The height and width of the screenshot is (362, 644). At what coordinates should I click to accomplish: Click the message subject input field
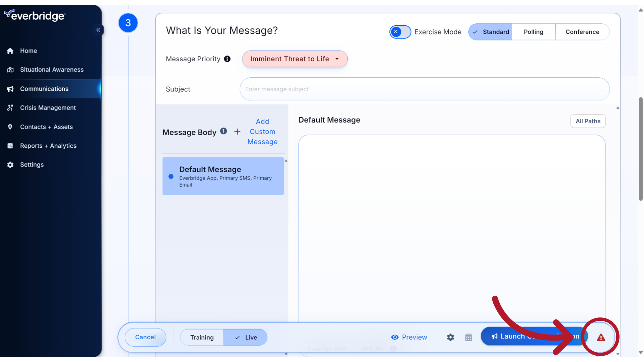click(424, 89)
